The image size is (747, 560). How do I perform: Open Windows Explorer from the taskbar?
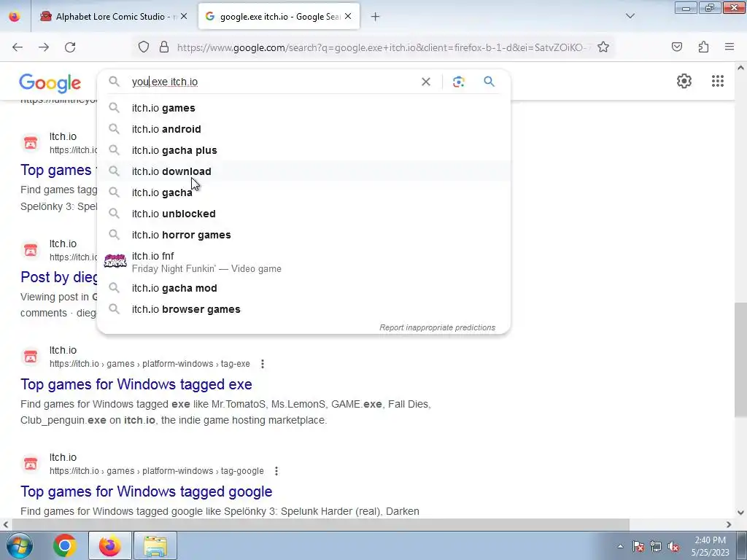tap(155, 545)
